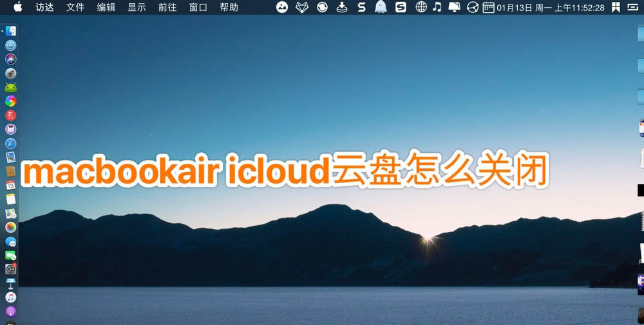This screenshot has width=644, height=325.
Task: Open purple Podcasts app in Dock
Action: (x=11, y=311)
